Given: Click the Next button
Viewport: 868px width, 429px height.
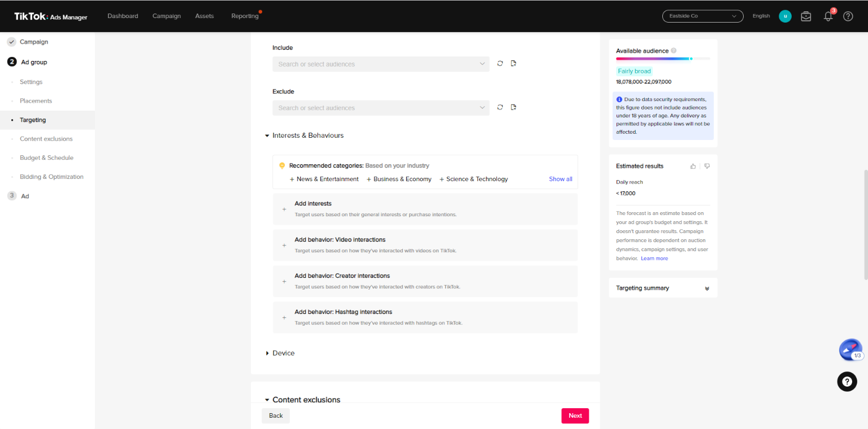Looking at the screenshot, I should [575, 415].
